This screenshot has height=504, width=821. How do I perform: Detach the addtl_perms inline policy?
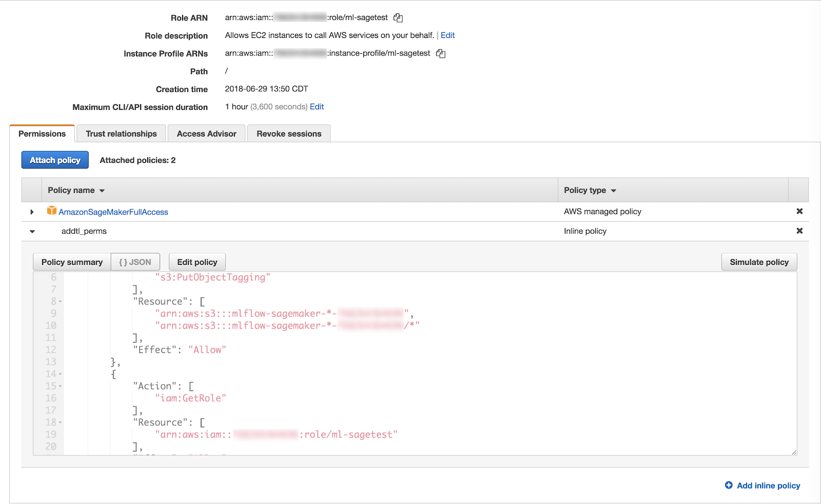(799, 231)
